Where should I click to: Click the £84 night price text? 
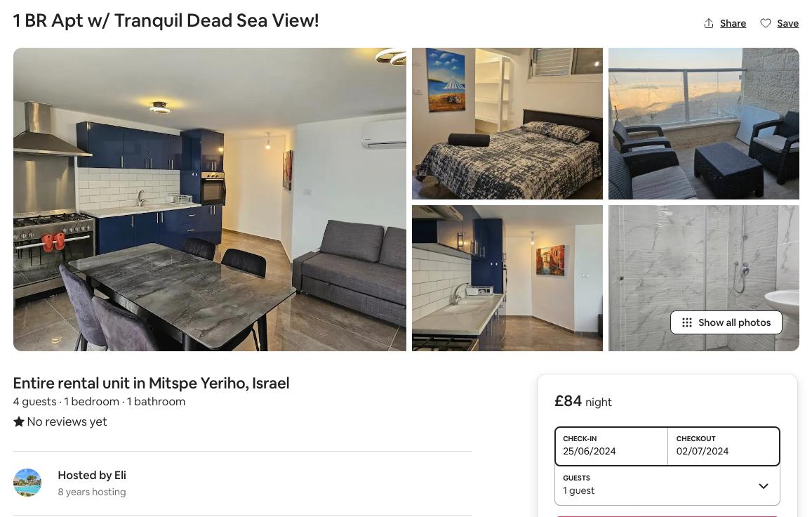coord(583,401)
